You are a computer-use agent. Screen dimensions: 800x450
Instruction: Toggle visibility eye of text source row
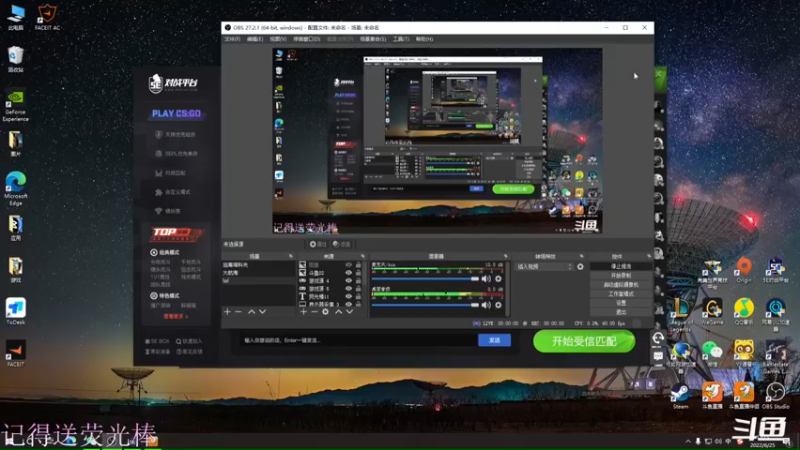(348, 296)
